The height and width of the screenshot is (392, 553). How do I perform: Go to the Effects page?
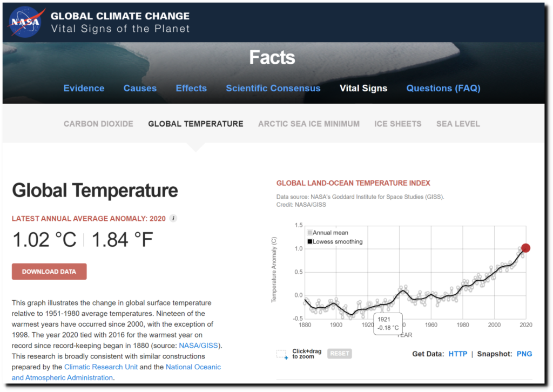(191, 88)
